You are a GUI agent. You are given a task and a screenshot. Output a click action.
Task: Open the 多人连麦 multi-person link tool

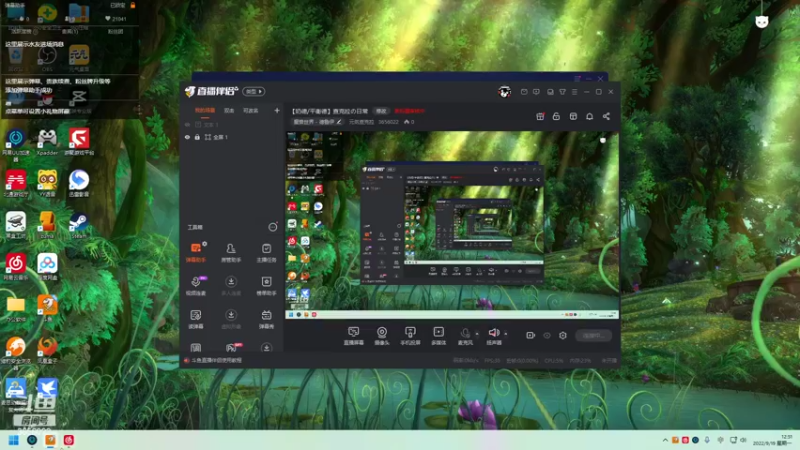point(231,286)
